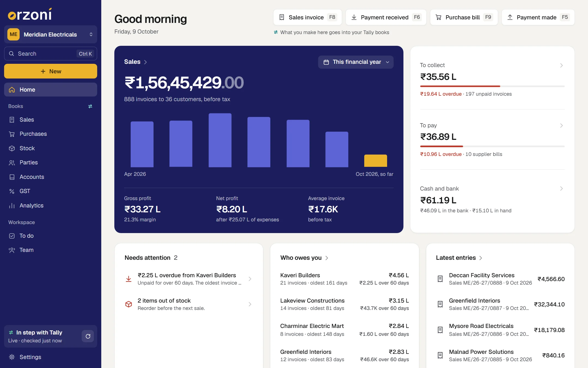Viewport: 588px width, 368px height.
Task: Click the To collect overdue progress bar
Action: 492,86
